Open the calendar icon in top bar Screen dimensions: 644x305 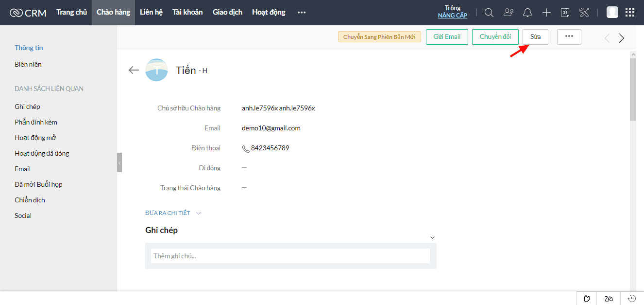565,13
